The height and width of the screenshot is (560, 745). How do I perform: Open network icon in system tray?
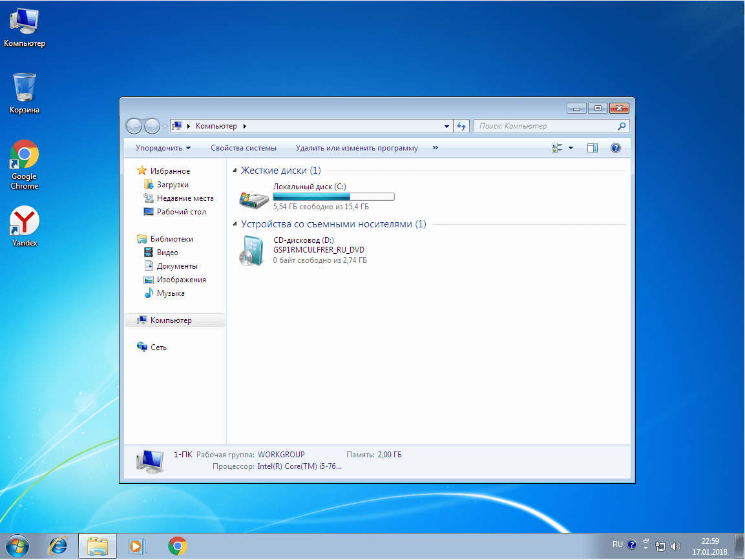(660, 546)
